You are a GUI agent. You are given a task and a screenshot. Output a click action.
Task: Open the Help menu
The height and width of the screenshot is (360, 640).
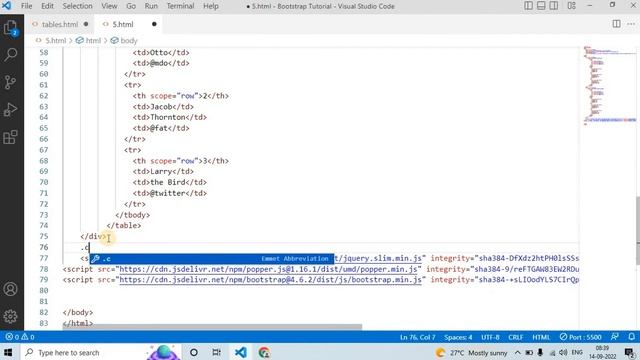pos(211,6)
